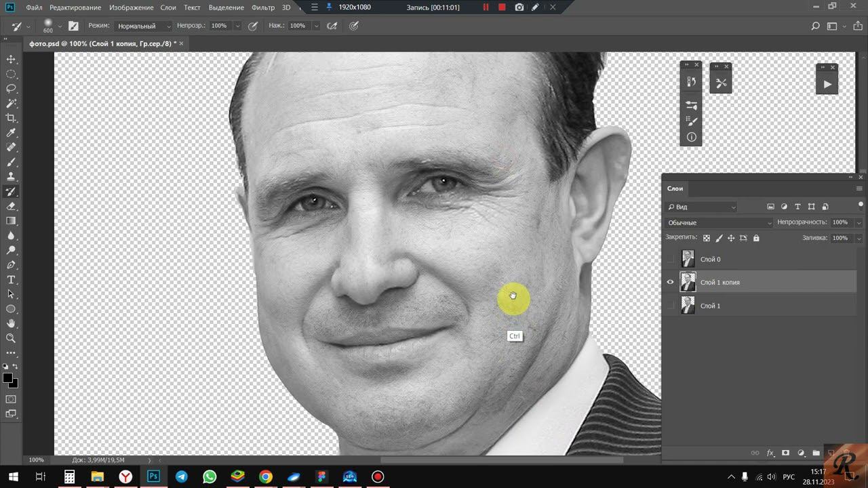Image resolution: width=868 pixels, height=488 pixels.
Task: Stop the screen recording
Action: [x=502, y=7]
